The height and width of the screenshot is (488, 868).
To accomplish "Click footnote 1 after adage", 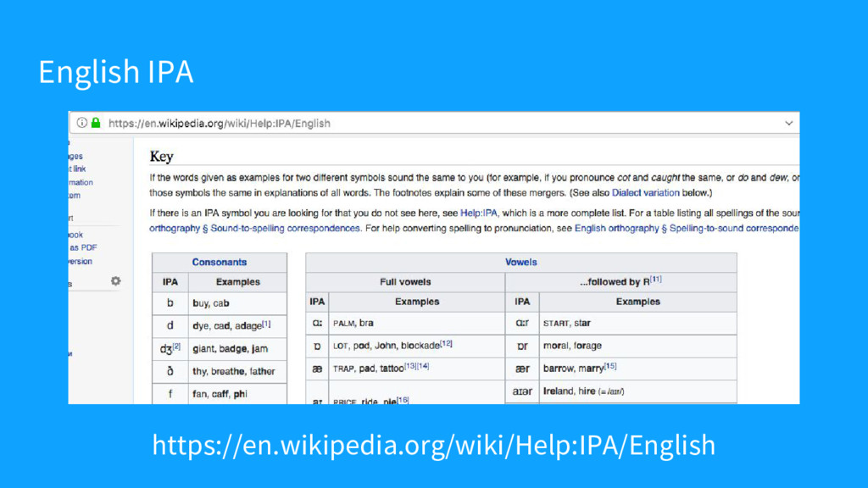I will tap(266, 323).
